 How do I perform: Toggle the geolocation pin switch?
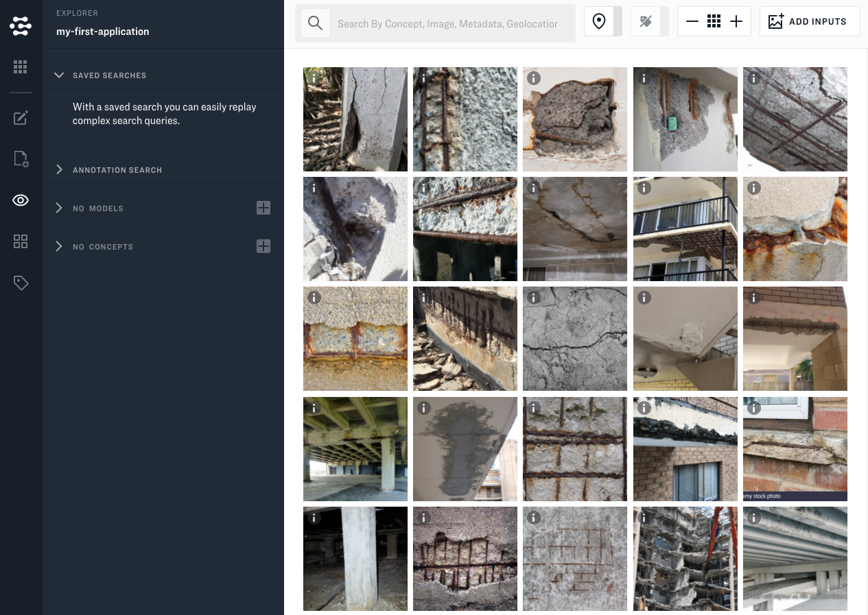click(x=603, y=22)
